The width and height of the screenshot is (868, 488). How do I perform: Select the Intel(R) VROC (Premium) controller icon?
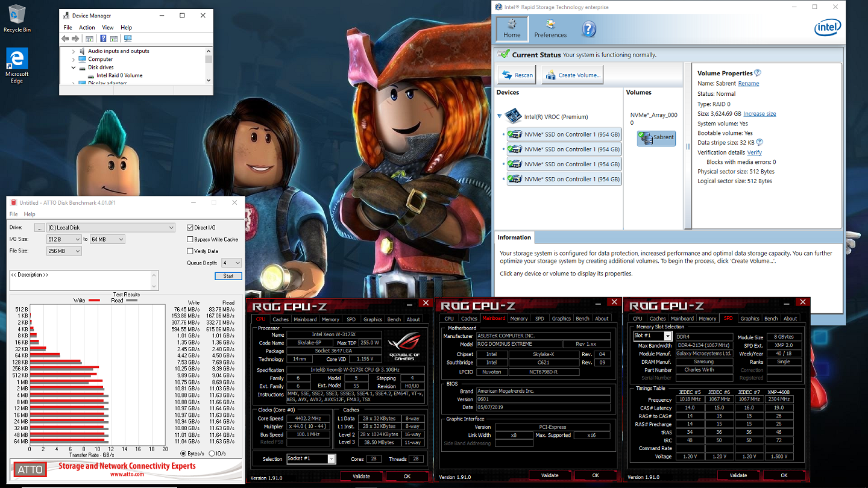(513, 116)
